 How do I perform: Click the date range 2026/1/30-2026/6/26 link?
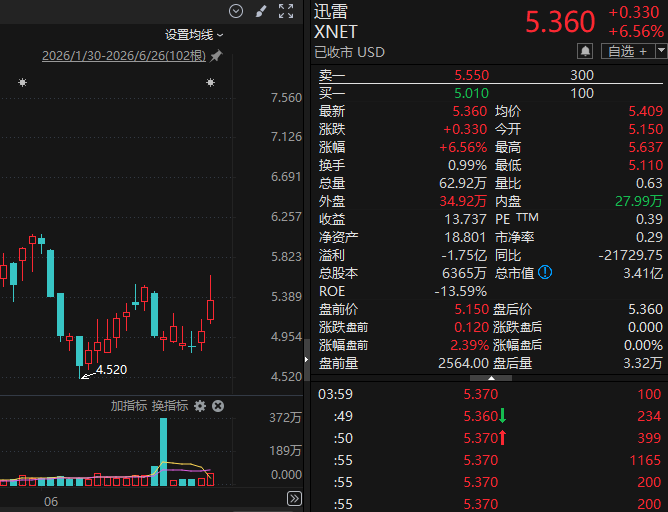point(124,56)
